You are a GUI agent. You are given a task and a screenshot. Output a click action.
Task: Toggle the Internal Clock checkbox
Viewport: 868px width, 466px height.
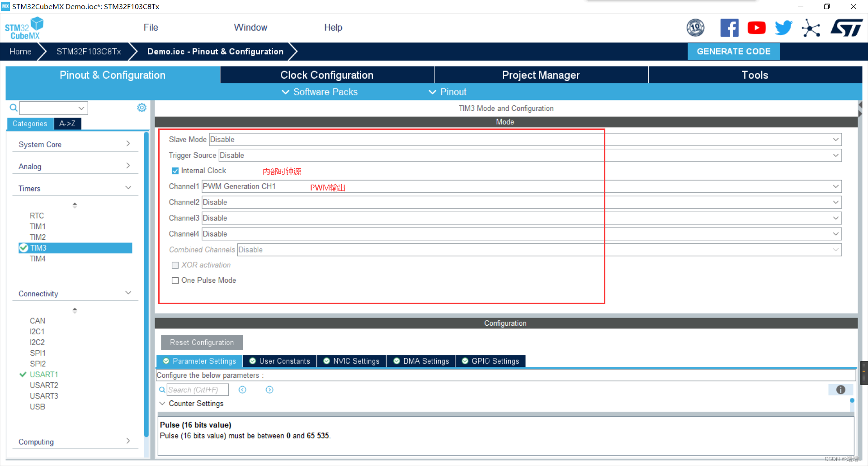point(175,171)
